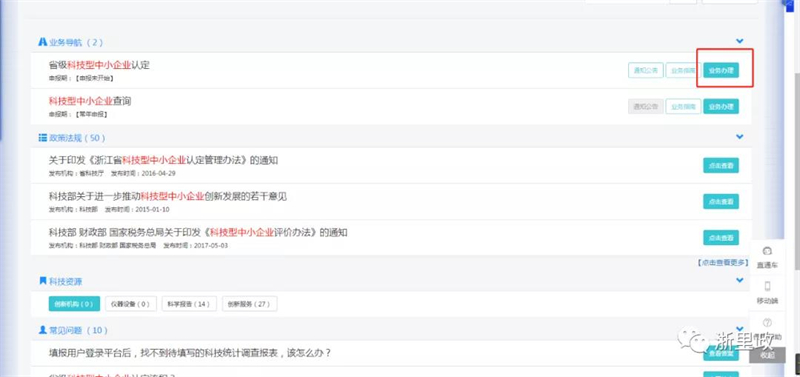The image size is (800, 377).
Task: Click the 发布时间：2017-05-03 text
Action: tap(196, 246)
